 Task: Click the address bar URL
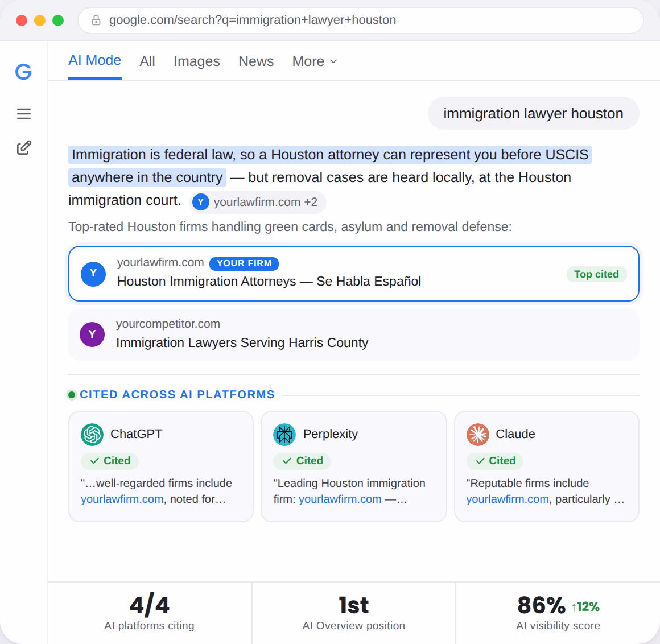[253, 20]
